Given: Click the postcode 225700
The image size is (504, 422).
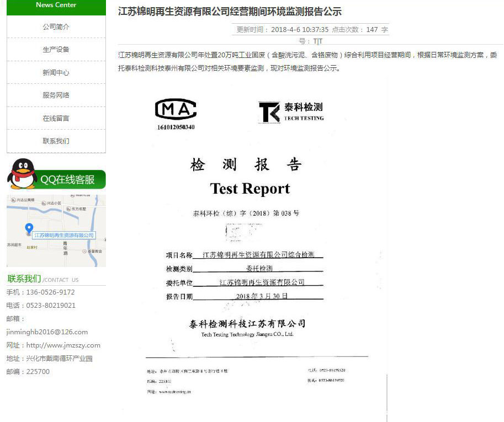Looking at the screenshot, I should (x=38, y=372).
